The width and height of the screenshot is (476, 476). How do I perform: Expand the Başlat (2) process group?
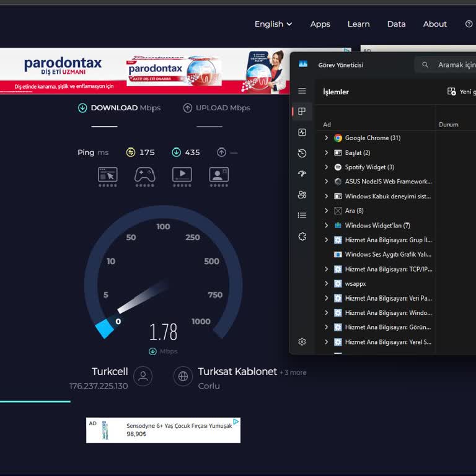(327, 152)
